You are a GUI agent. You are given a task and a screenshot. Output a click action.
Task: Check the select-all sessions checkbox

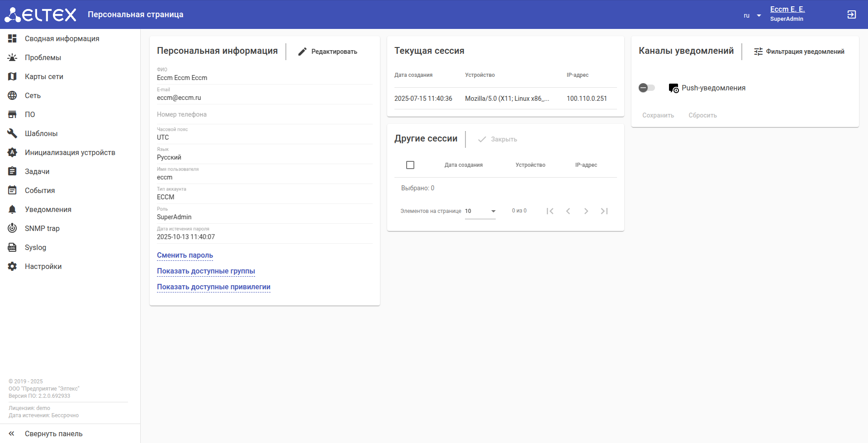(x=410, y=165)
